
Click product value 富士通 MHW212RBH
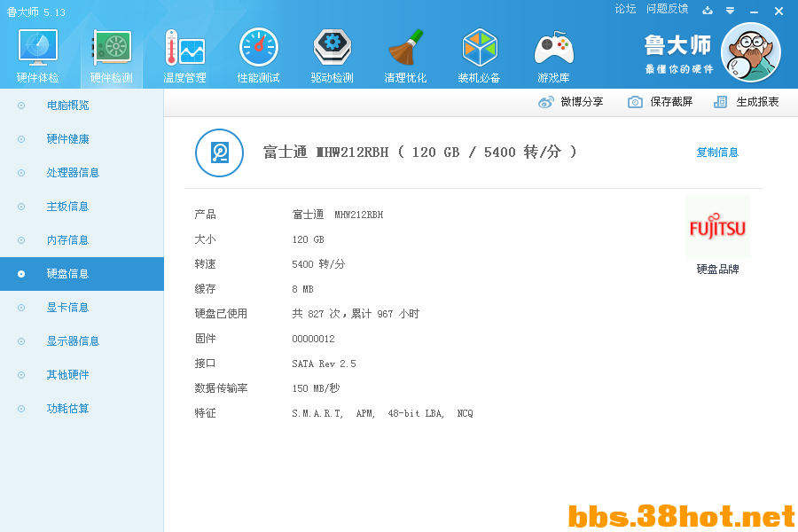point(338,215)
